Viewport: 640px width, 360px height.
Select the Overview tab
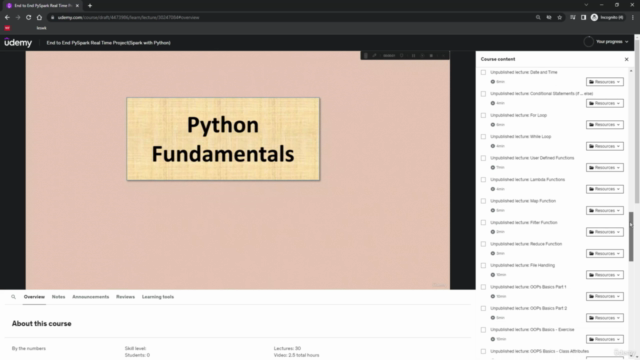tap(34, 297)
